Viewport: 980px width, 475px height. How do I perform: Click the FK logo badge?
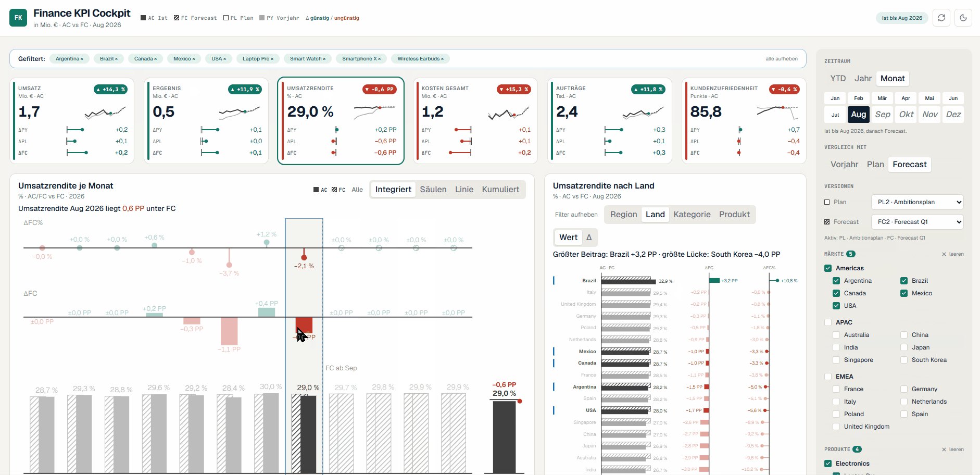18,18
